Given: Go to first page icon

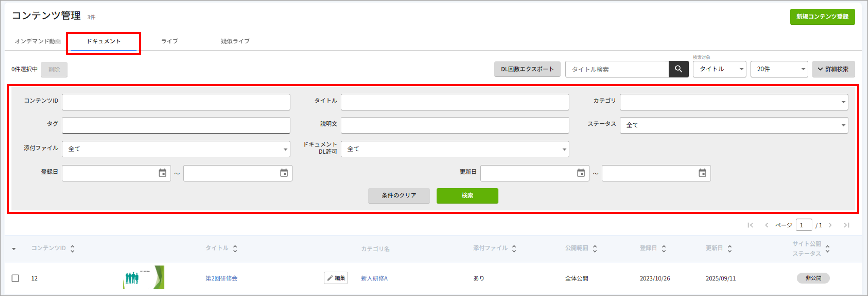Looking at the screenshot, I should pyautogui.click(x=750, y=225).
